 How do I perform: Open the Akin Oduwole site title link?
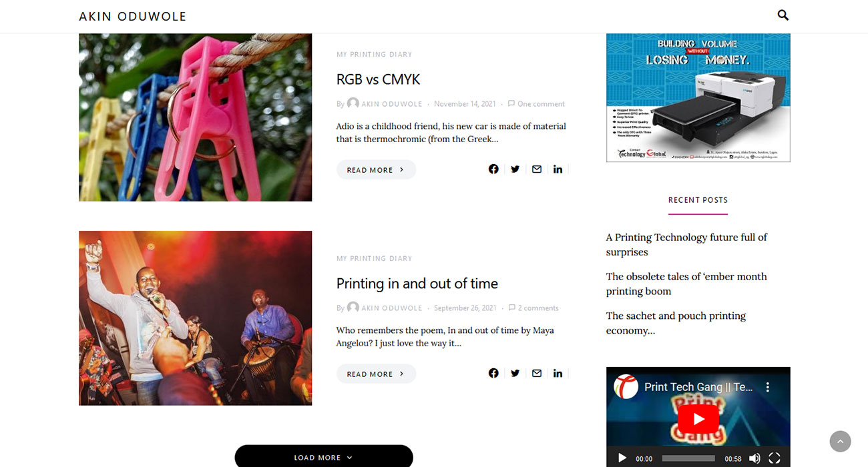pyautogui.click(x=133, y=16)
